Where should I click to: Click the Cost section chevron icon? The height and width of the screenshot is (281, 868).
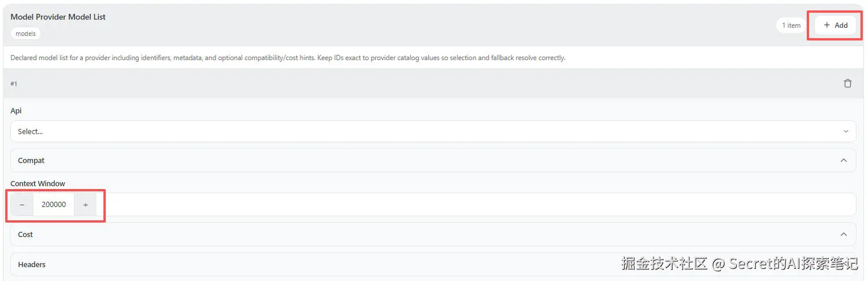tap(844, 234)
